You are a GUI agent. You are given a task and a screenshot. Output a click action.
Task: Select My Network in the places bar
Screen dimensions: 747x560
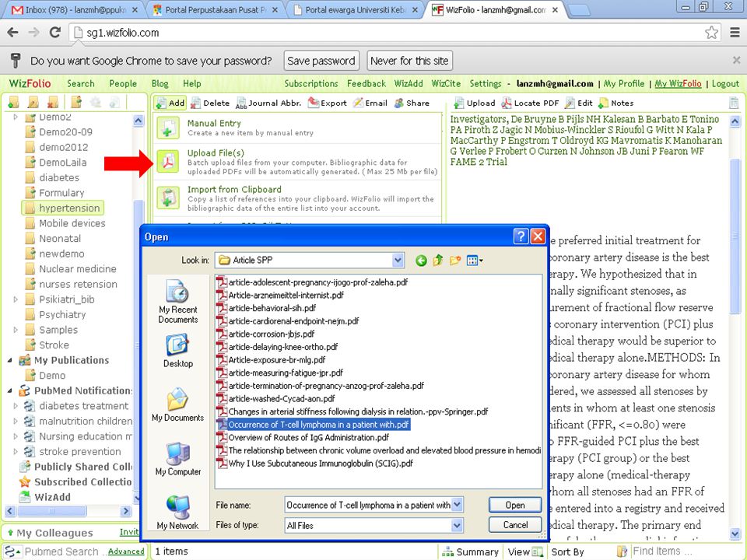[177, 512]
